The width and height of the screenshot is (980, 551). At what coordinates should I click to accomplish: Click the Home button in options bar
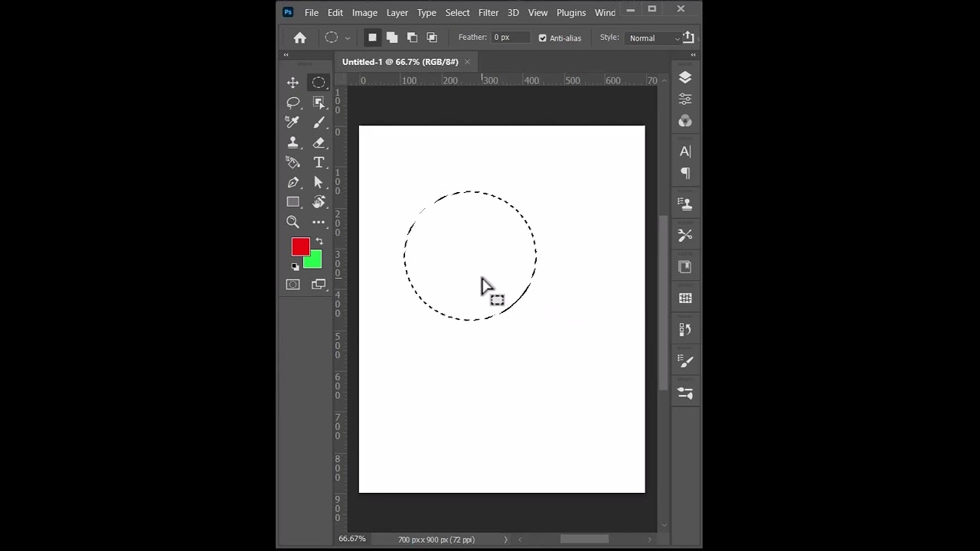point(300,37)
